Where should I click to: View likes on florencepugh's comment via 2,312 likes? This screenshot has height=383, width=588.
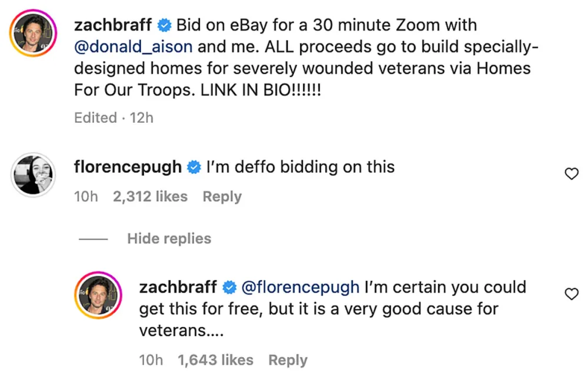click(x=151, y=196)
